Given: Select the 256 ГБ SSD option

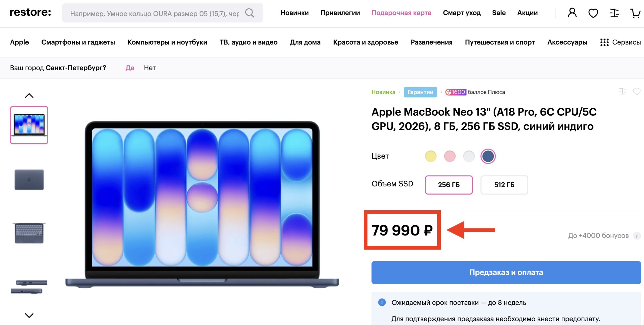Looking at the screenshot, I should click(x=449, y=185).
